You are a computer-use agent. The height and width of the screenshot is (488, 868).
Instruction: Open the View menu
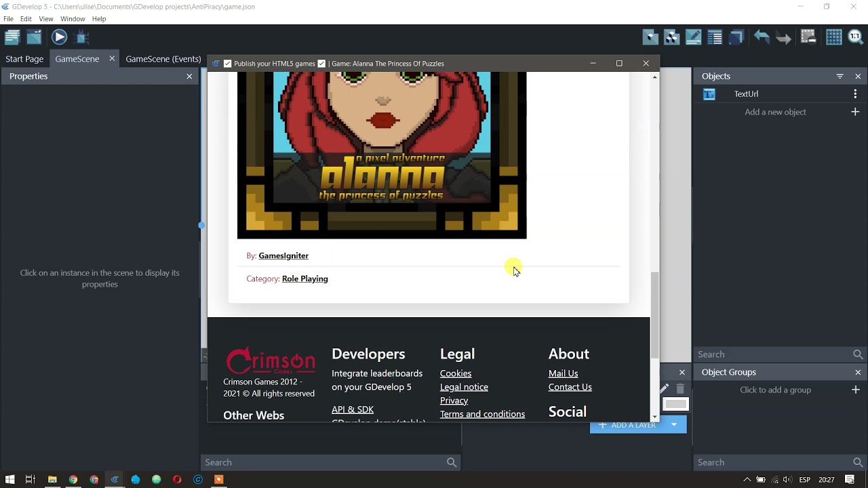46,19
